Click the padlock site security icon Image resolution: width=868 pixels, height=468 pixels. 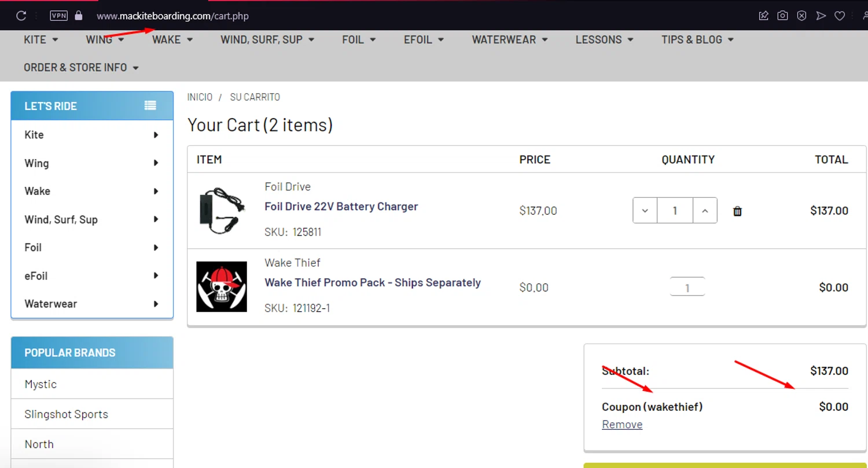coord(79,16)
